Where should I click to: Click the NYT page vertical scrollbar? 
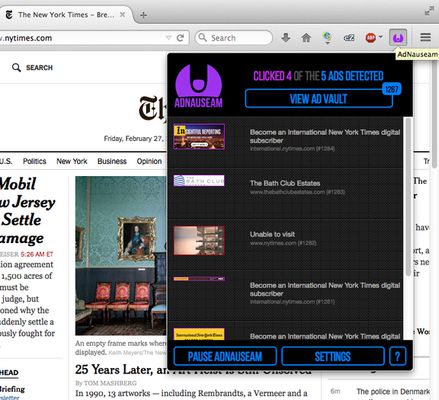[435, 113]
